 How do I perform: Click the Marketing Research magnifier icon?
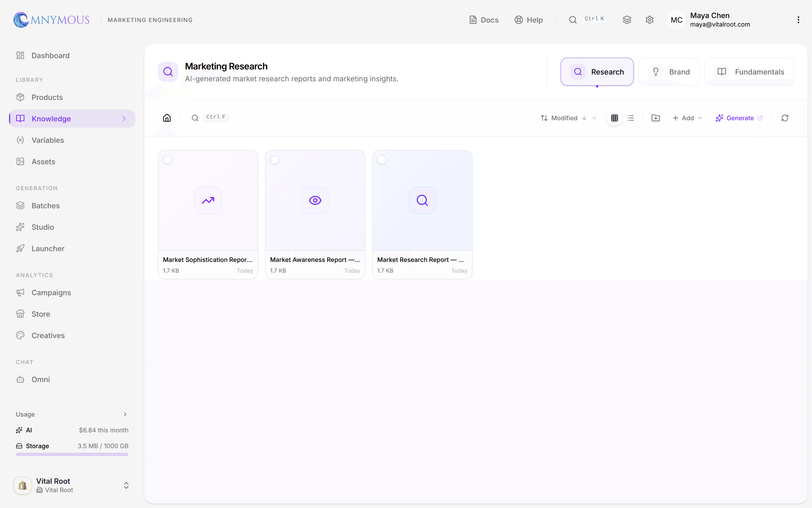(x=168, y=72)
